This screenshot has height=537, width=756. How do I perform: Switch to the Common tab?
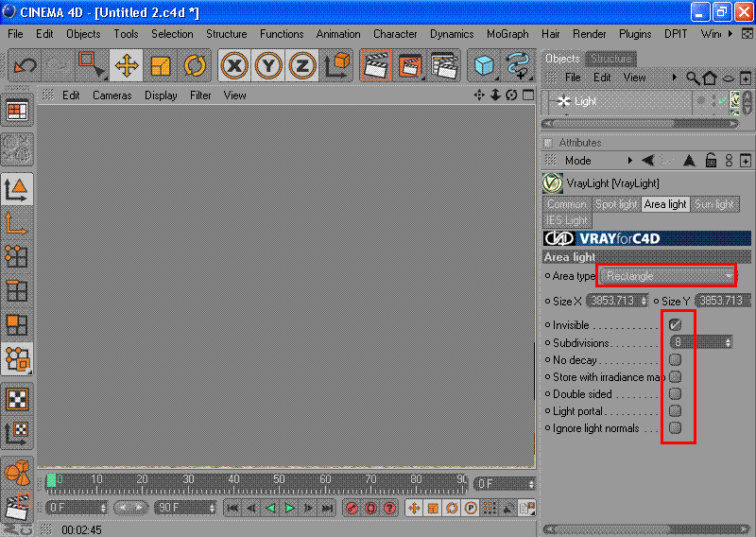pos(566,204)
